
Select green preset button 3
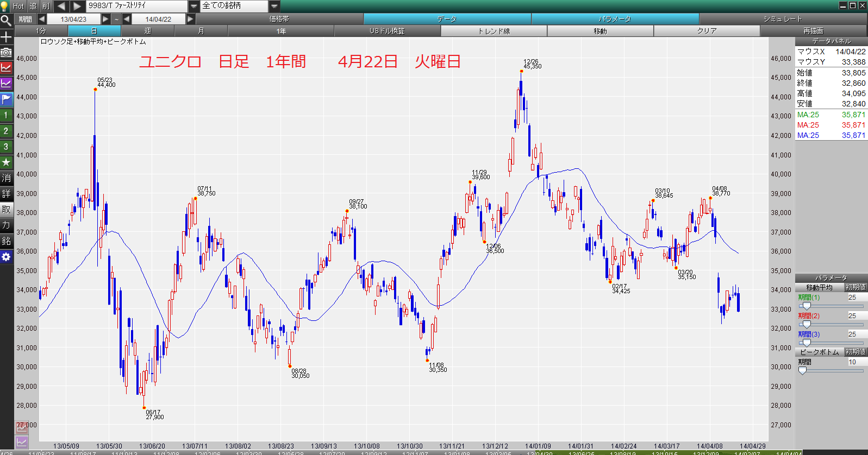[6, 147]
